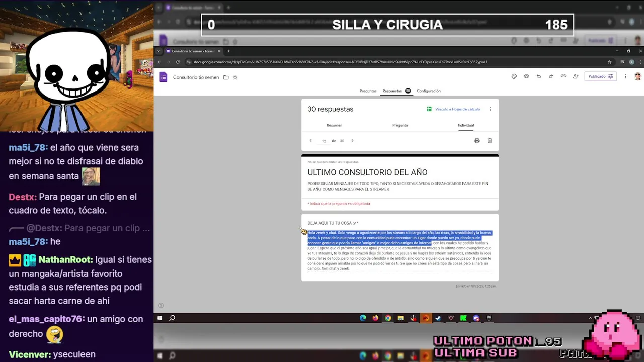Open the form's more options menu
Viewport: 644px width, 362px height.
[625, 76]
